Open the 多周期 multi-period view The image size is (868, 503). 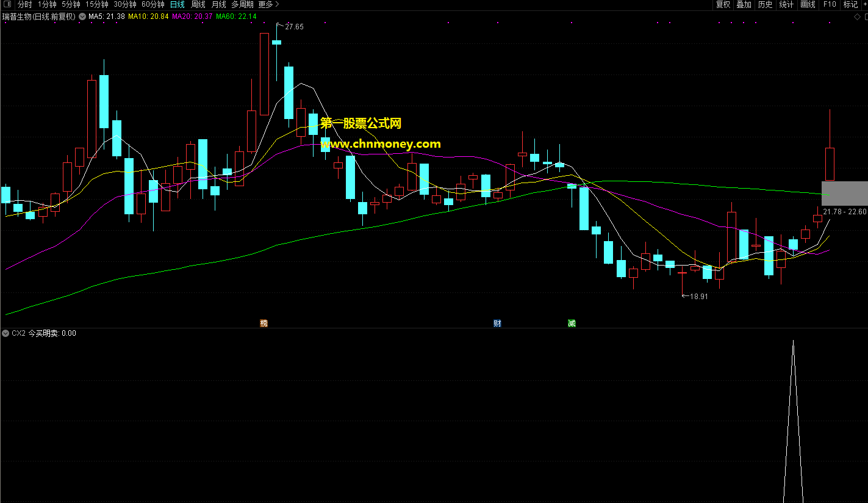click(x=242, y=4)
